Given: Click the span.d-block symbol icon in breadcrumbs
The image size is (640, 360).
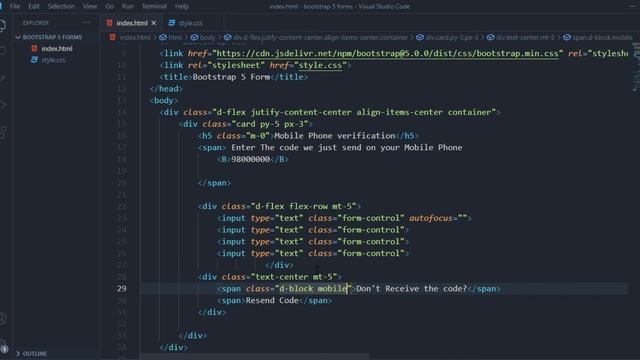Looking at the screenshot, I should click(x=567, y=37).
